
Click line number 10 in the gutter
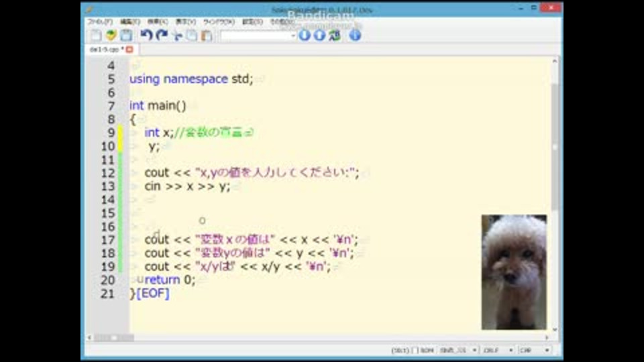108,146
